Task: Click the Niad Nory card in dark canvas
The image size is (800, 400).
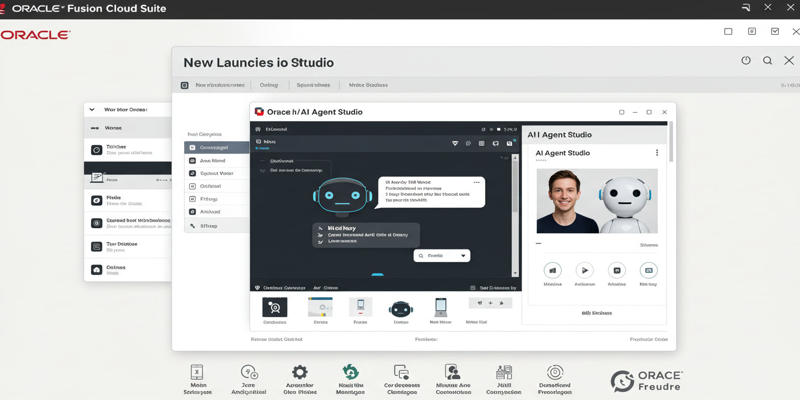Action: (x=365, y=234)
